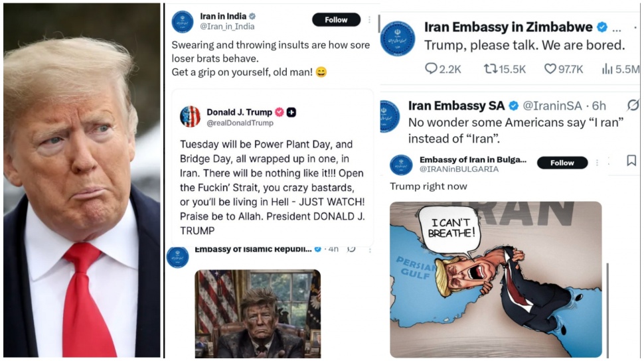Click Iran in India verified badge
Screen dimensions: 644x361
tap(252, 16)
